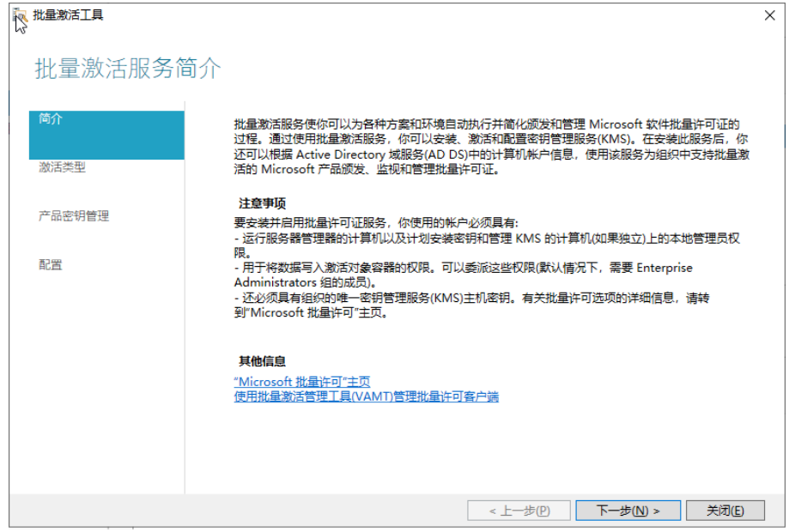Click the 注意事项 heading
Viewport: 795px width, 532px height.
[262, 203]
